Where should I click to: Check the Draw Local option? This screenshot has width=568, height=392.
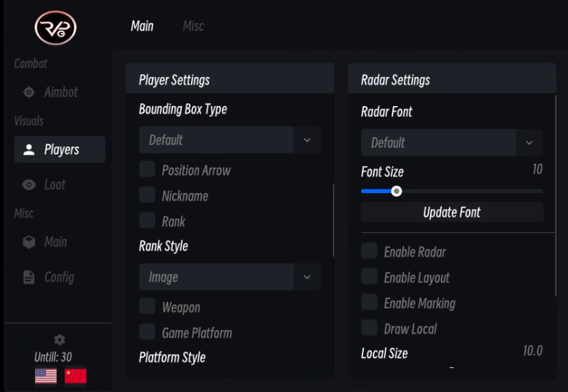click(369, 327)
